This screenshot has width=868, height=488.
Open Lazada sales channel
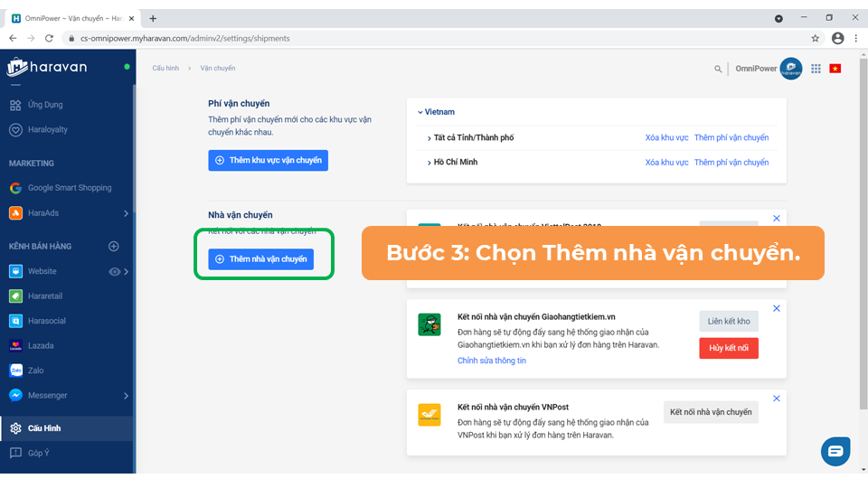pos(41,345)
